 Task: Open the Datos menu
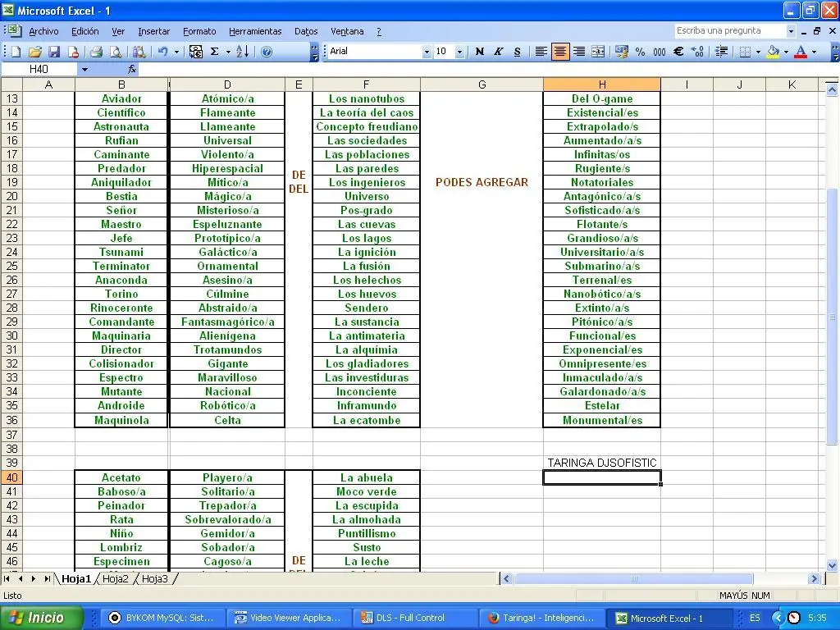click(306, 31)
